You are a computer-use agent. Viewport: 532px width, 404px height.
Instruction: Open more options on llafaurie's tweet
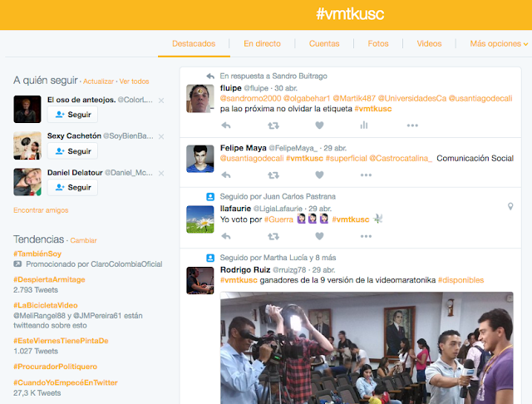[x=366, y=236]
